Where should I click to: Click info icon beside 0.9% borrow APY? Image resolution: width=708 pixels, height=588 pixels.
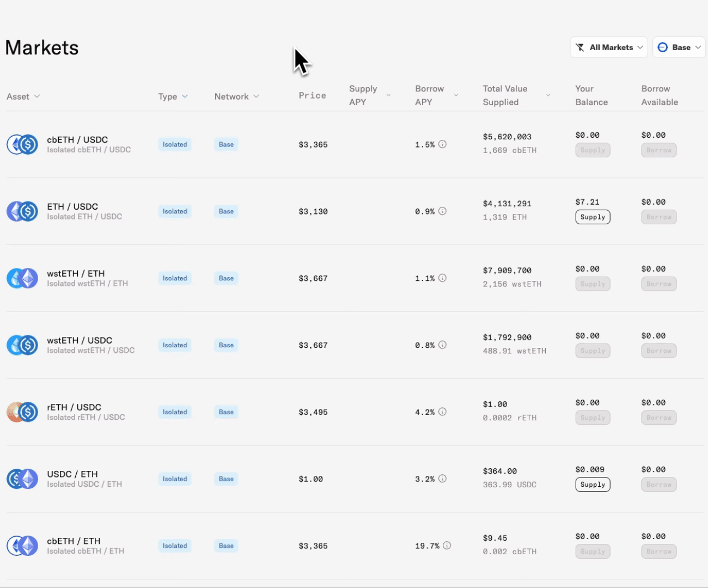[443, 211]
